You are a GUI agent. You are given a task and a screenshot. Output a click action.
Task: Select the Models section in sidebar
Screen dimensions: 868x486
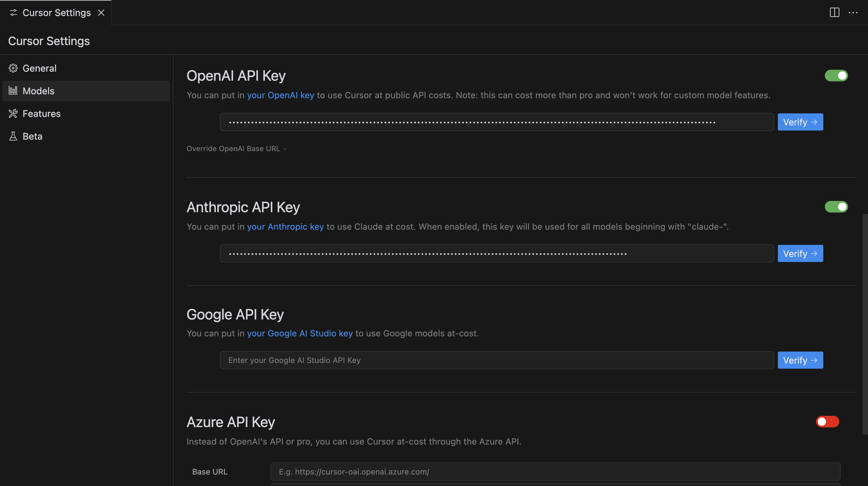38,91
